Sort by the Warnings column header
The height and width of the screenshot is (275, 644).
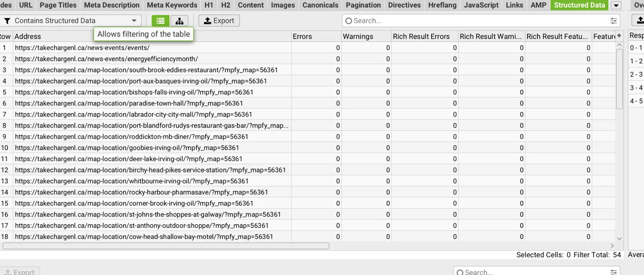pyautogui.click(x=366, y=36)
